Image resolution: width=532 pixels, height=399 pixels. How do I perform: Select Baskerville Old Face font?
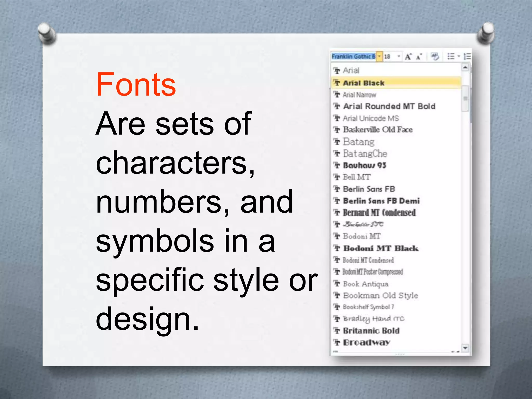tap(396, 130)
